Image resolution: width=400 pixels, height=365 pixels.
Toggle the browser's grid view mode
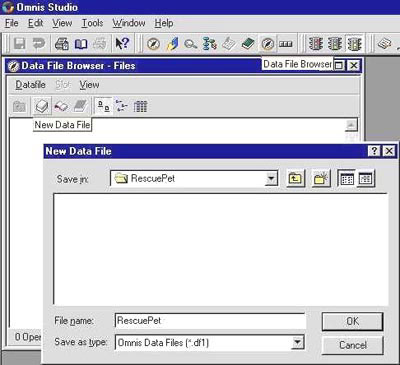pos(140,107)
